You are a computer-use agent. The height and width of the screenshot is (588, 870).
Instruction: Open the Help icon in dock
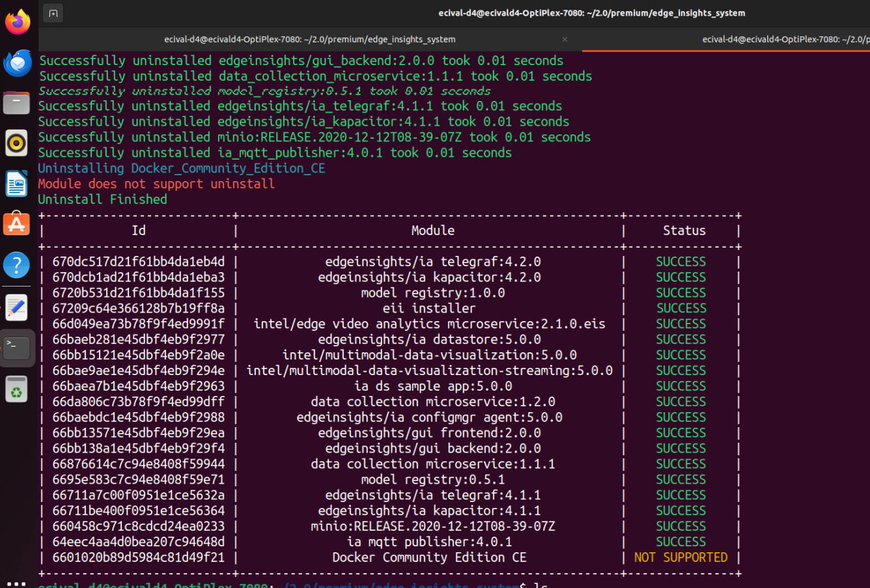17,265
